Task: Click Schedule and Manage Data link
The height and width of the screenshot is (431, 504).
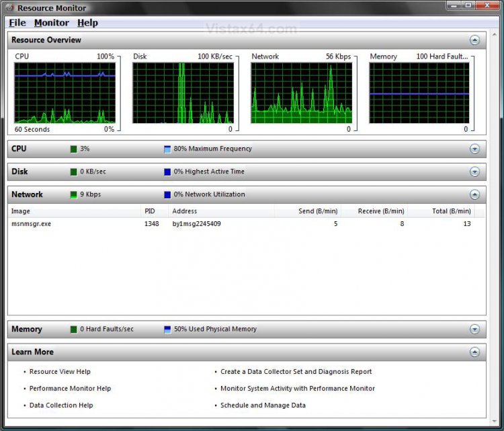Action: coord(263,405)
